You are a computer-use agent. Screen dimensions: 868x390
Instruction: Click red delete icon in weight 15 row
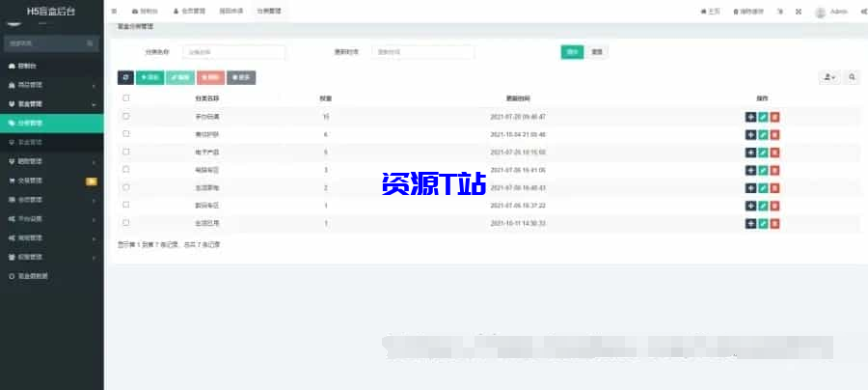tap(775, 117)
